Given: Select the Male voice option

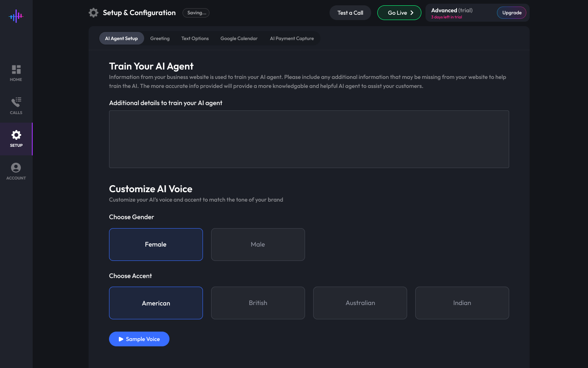Looking at the screenshot, I should (258, 244).
